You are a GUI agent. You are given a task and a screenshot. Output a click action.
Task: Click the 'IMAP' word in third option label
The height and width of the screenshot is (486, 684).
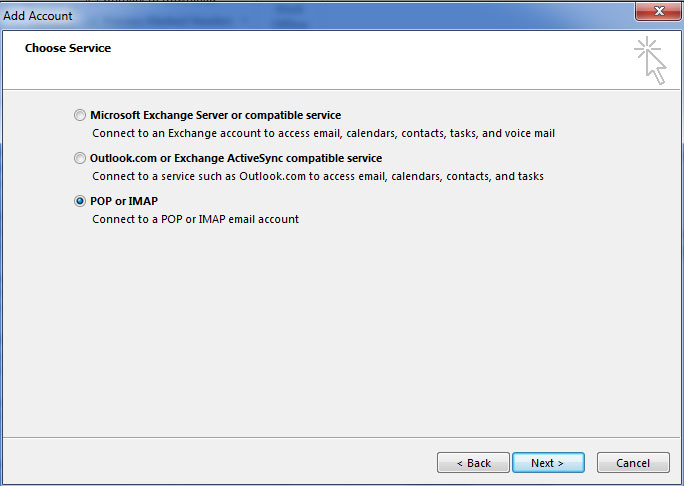[x=143, y=201]
